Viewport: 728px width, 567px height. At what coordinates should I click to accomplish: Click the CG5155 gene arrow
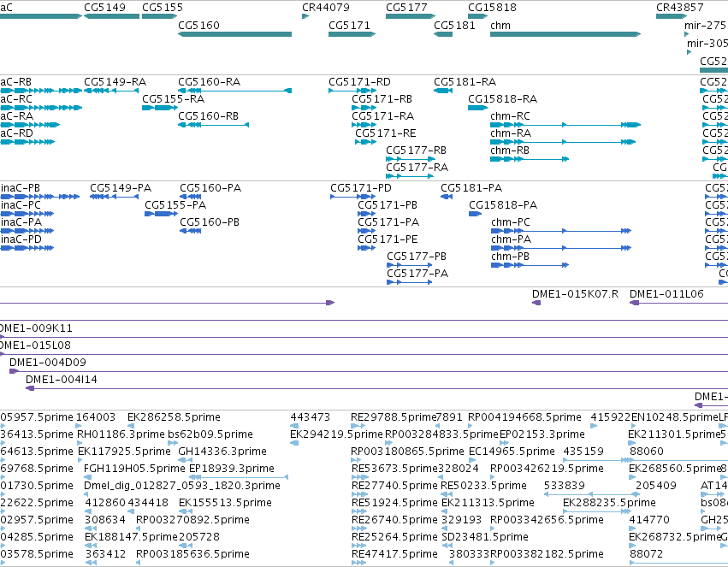point(159,16)
